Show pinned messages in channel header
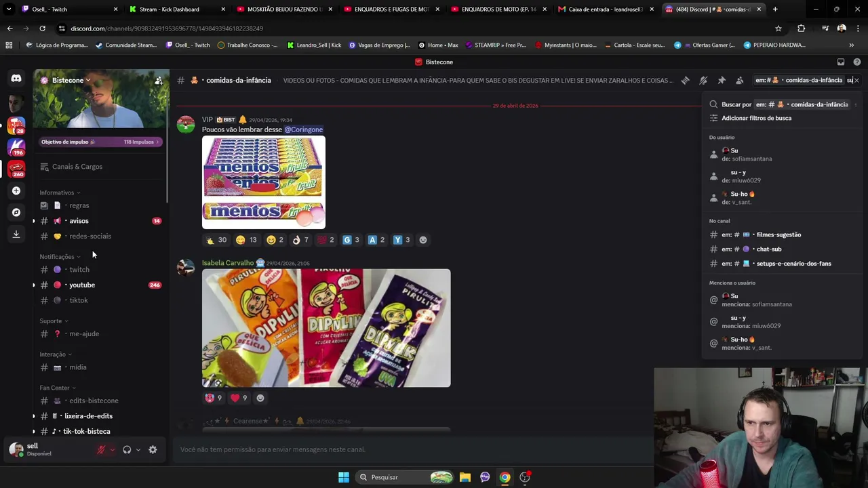The image size is (868, 488). click(x=722, y=80)
